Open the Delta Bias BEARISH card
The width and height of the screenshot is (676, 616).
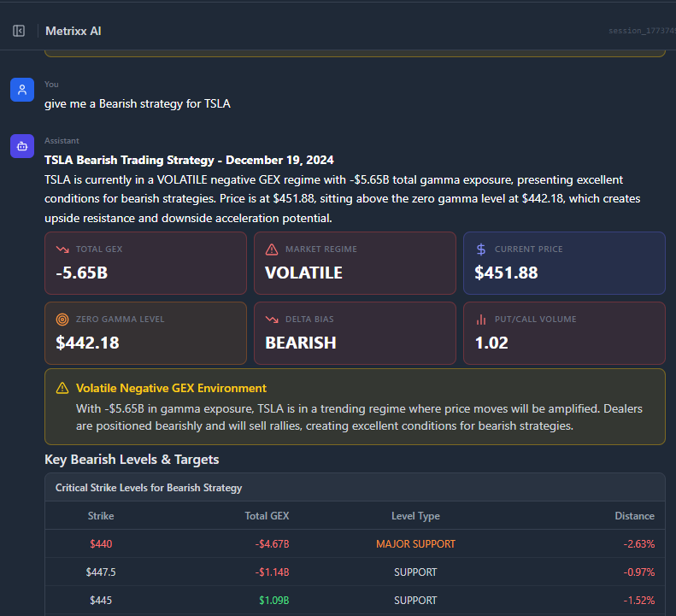355,333
